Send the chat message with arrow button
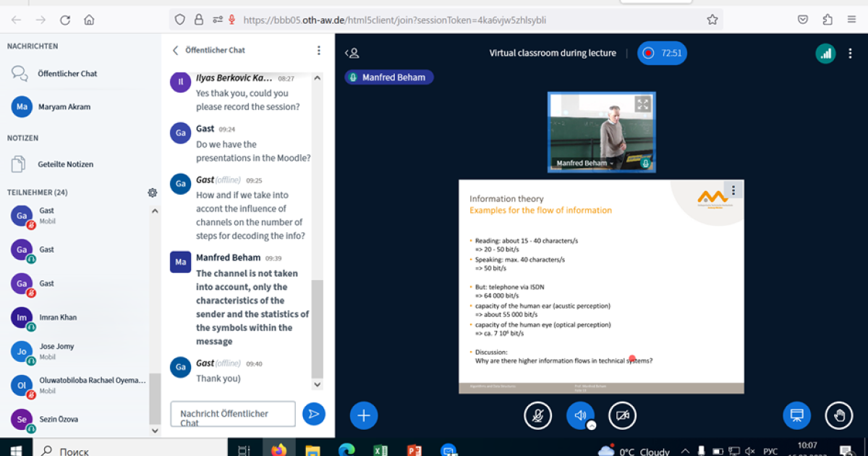The height and width of the screenshot is (456, 868). (314, 414)
